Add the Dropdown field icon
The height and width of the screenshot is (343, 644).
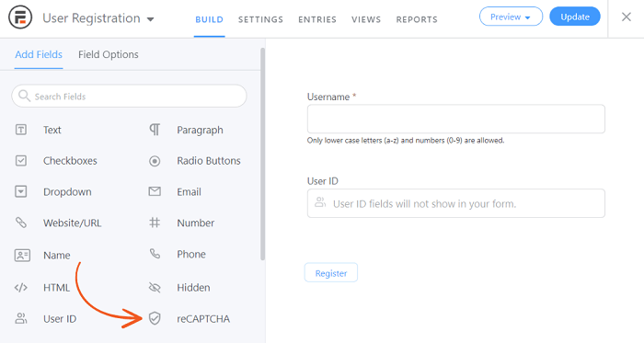[x=21, y=191]
